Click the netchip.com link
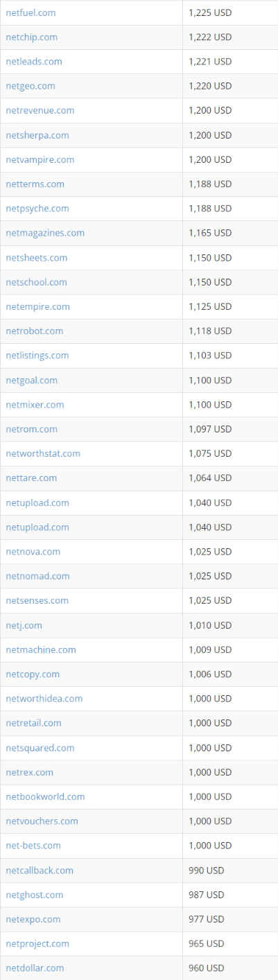This screenshot has height=980, width=278. click(31, 37)
